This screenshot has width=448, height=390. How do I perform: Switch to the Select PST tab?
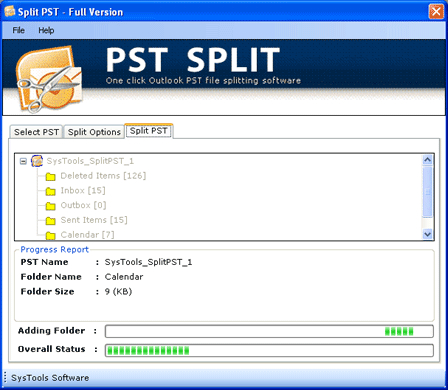(x=36, y=132)
